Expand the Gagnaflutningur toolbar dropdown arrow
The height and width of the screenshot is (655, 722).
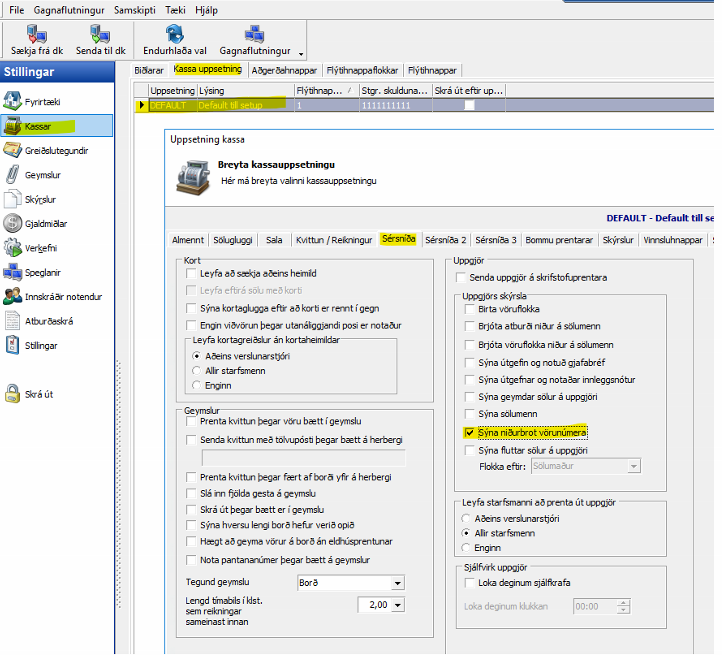(x=301, y=53)
